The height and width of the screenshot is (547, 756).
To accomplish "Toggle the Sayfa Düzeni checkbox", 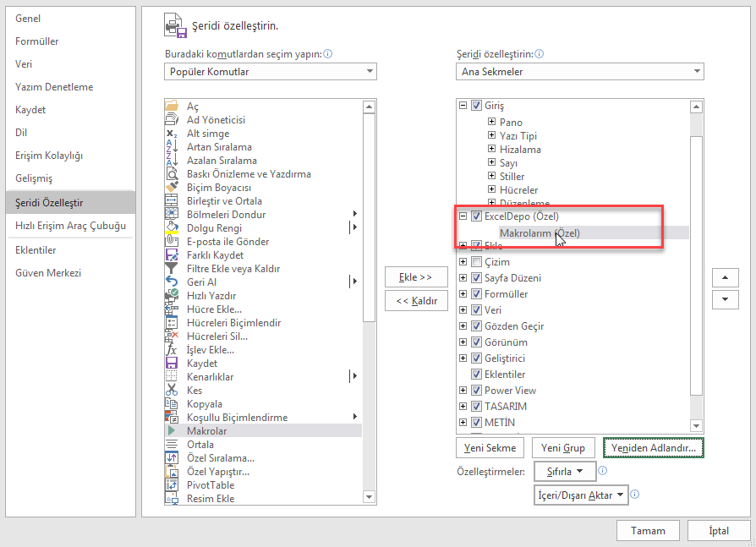I will point(476,277).
